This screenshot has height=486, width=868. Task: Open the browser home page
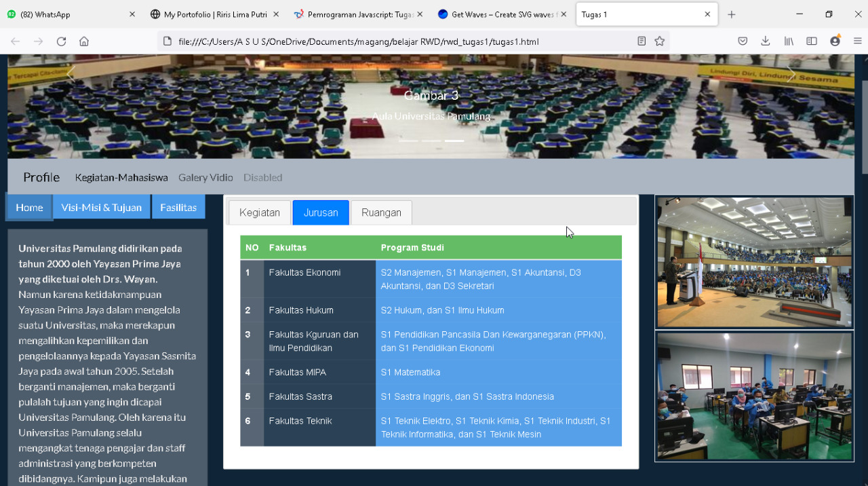click(x=84, y=41)
